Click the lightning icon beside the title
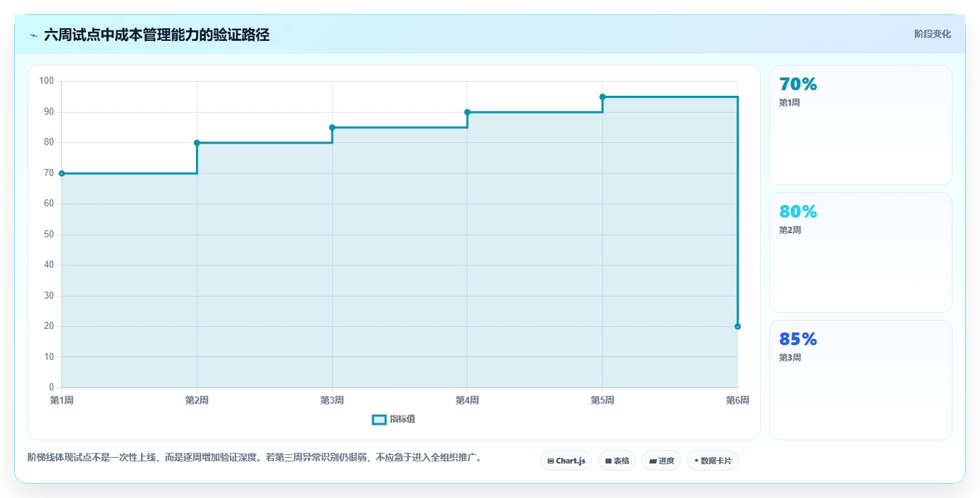Image resolution: width=980 pixels, height=498 pixels. pos(33,35)
